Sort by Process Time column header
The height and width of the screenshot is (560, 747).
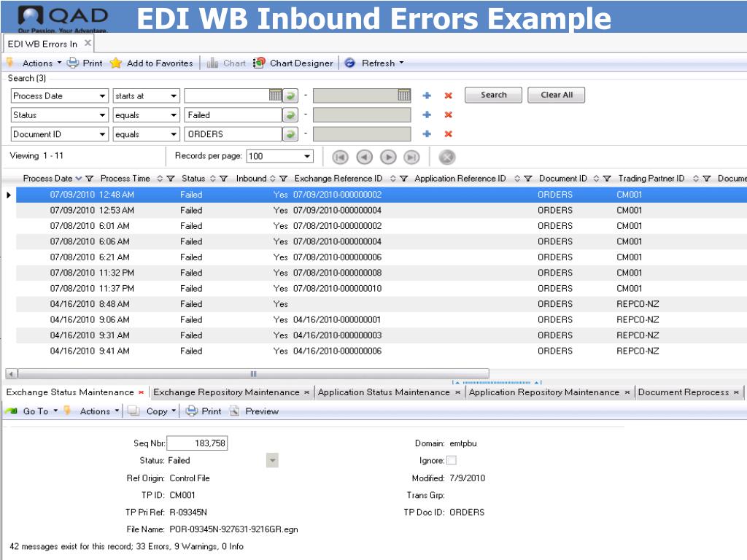point(125,178)
